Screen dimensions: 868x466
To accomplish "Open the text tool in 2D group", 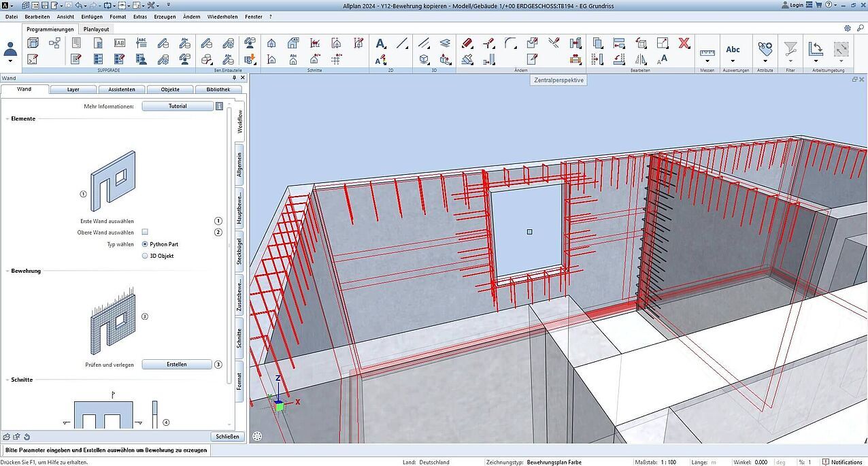I will click(x=381, y=44).
